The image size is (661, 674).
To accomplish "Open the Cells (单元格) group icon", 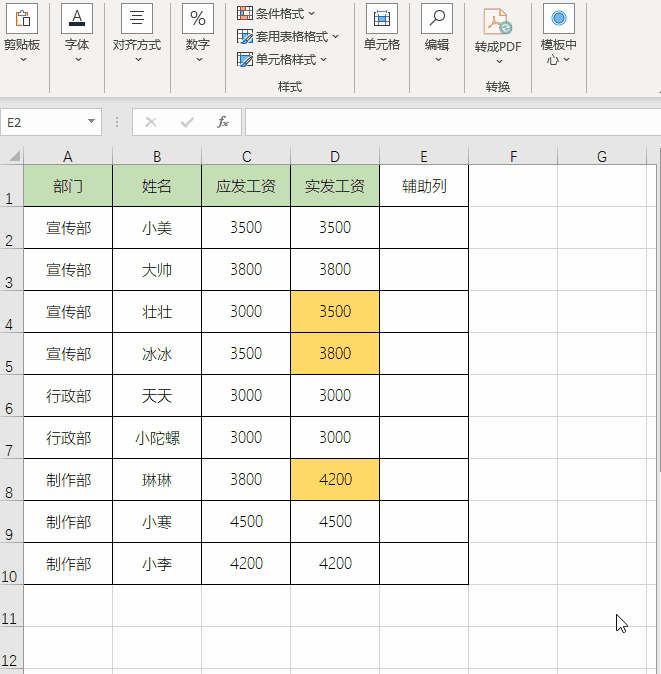I will (382, 18).
